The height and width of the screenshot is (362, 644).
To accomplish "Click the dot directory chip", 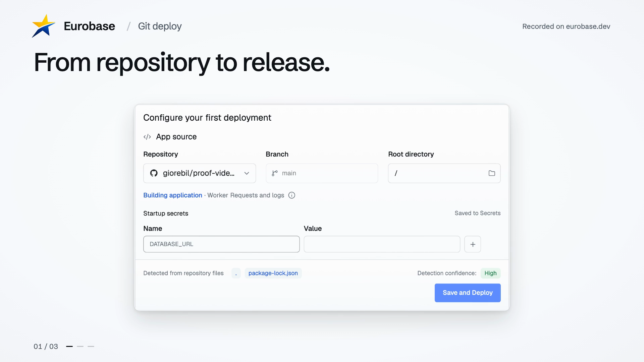I will point(236,273).
